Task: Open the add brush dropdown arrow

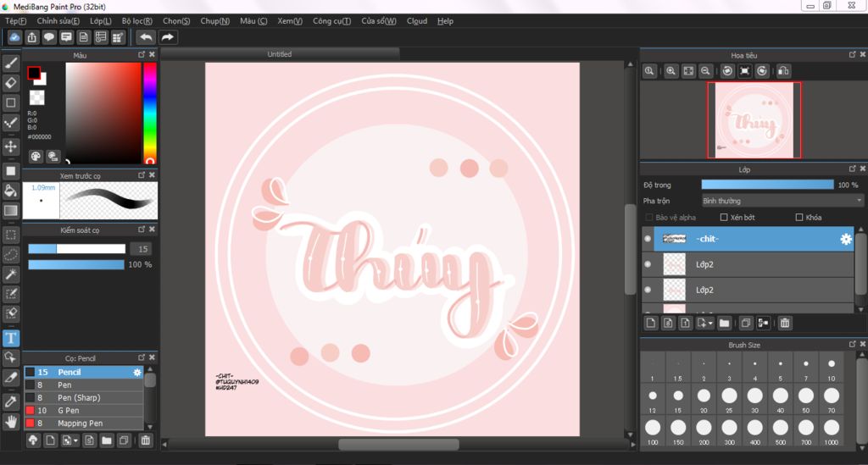Action: (x=75, y=440)
